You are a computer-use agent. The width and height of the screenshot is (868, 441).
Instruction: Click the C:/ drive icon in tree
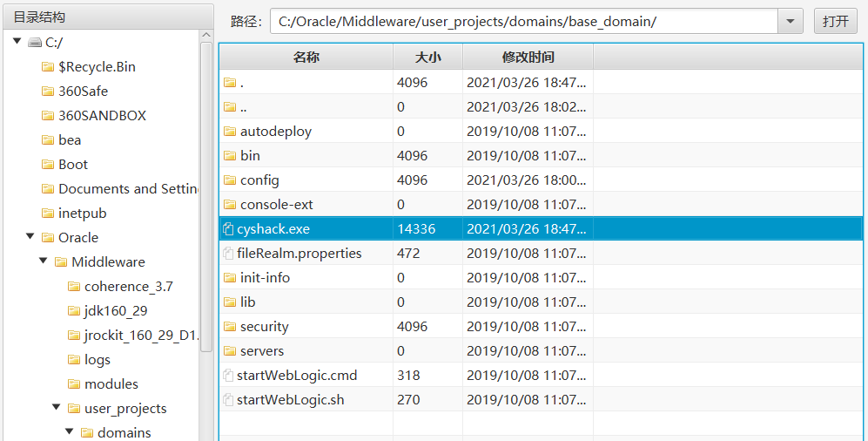pos(35,42)
